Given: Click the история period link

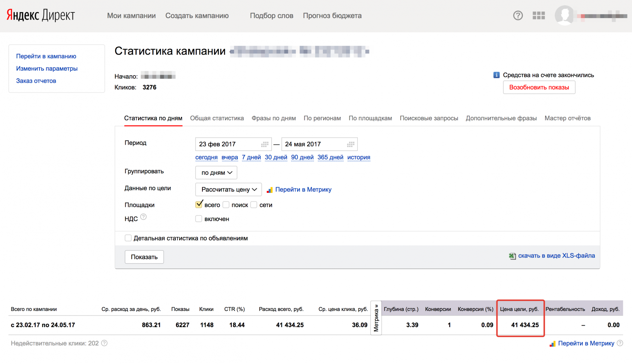Looking at the screenshot, I should (x=359, y=157).
